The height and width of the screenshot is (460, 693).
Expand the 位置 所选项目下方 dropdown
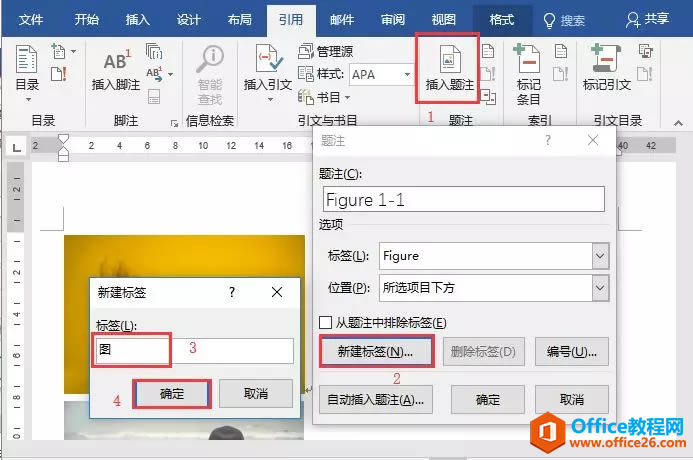pos(600,288)
